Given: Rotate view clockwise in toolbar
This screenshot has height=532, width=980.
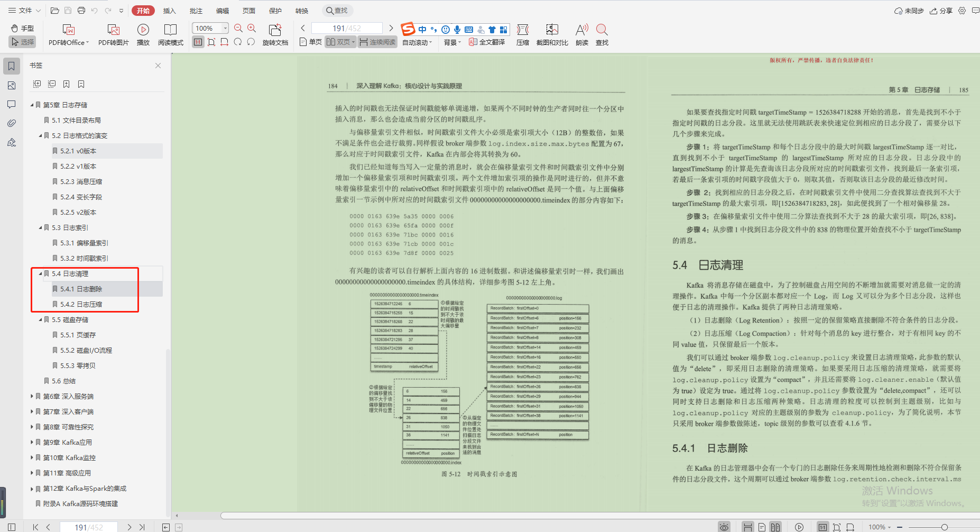Looking at the screenshot, I should (x=251, y=42).
